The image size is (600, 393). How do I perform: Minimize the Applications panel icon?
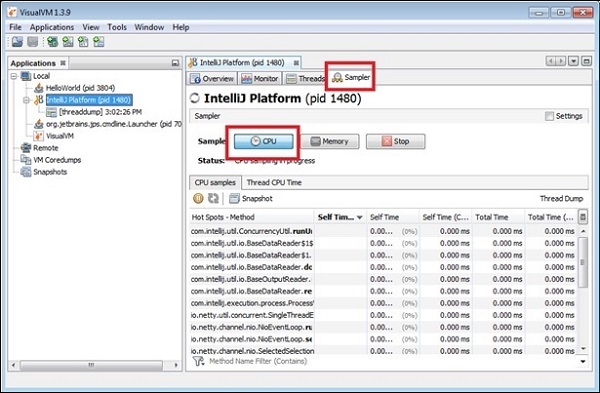tap(175, 63)
